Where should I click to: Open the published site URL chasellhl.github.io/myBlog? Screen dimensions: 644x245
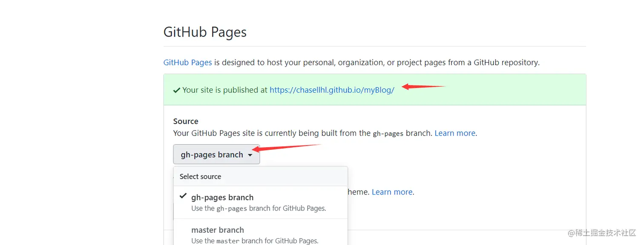click(x=332, y=90)
